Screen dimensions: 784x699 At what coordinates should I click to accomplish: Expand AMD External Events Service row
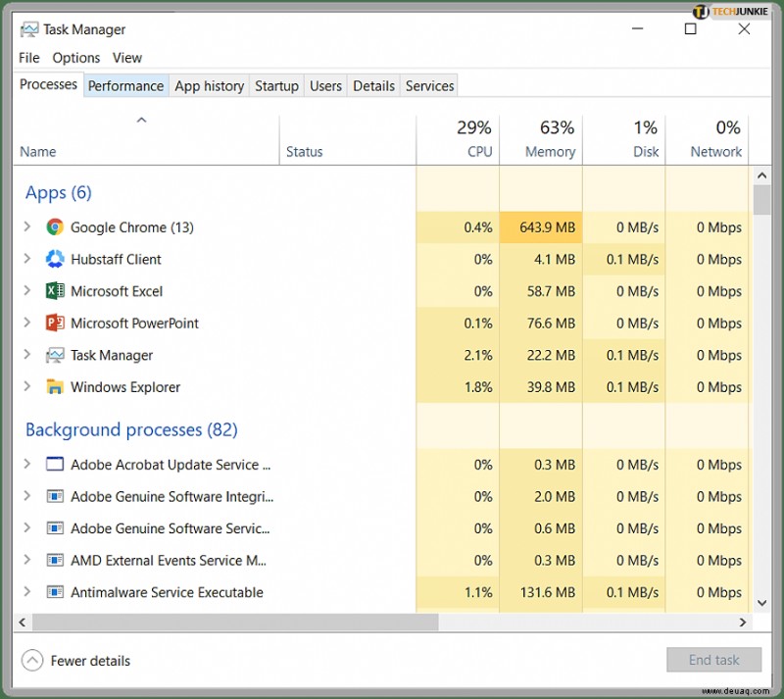pos(27,560)
